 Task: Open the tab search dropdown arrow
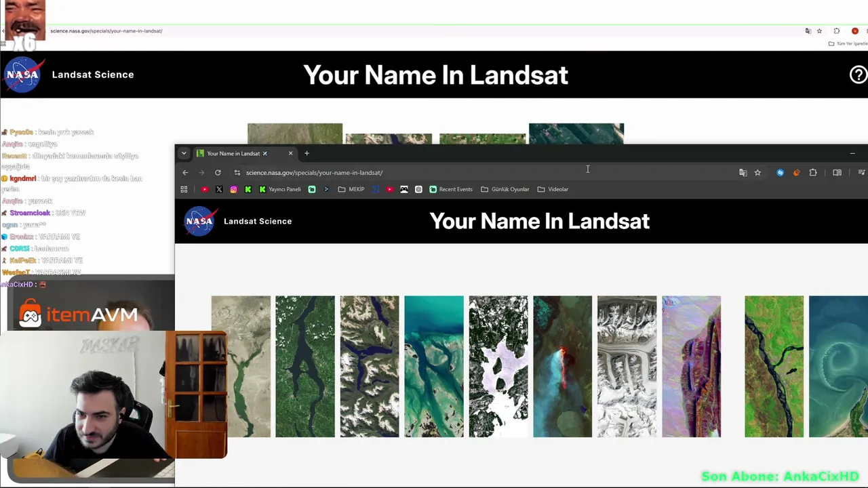pos(184,153)
